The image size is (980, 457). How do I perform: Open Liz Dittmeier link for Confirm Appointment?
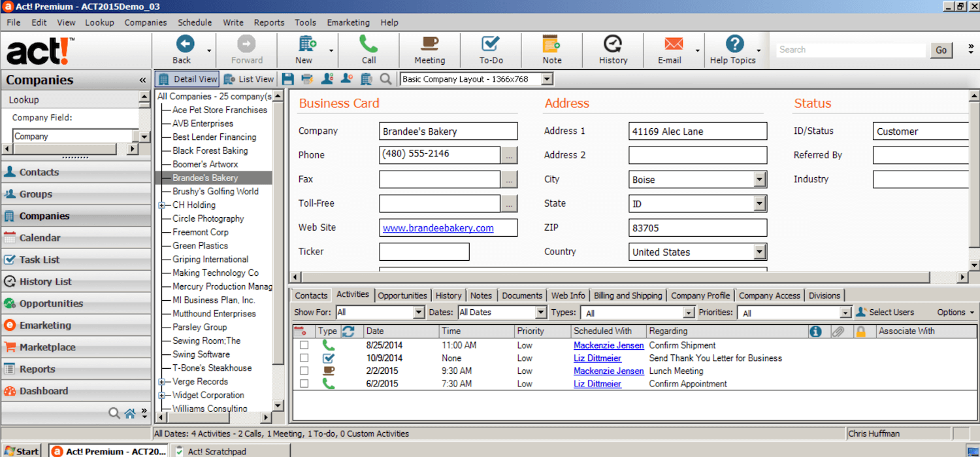598,384
